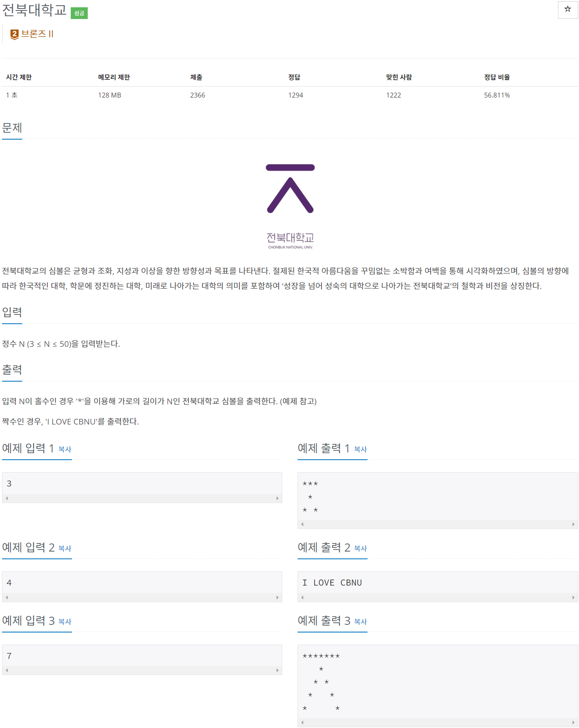The image size is (579, 728).
Task: Click right scroll arrow of example output 1
Action: (x=573, y=524)
